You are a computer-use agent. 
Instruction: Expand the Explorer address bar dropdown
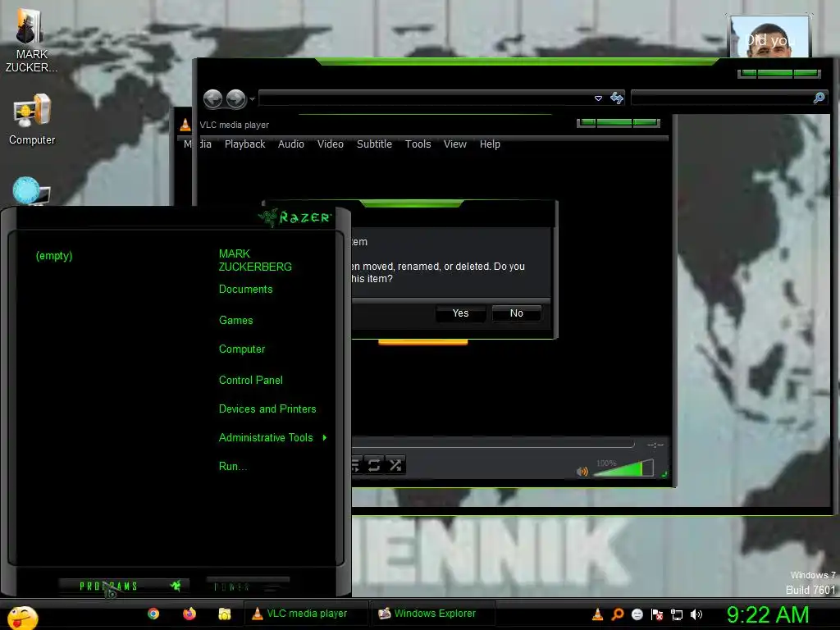(x=598, y=98)
